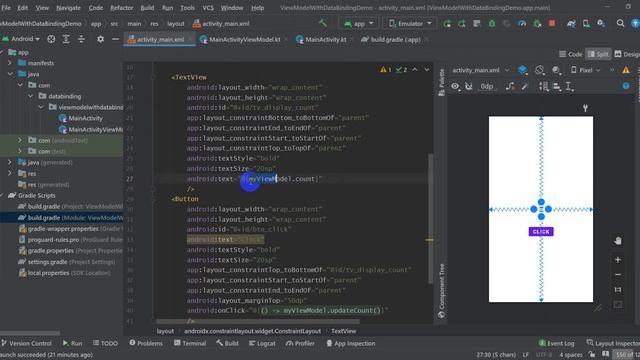This screenshot has width=640, height=360.
Task: Click the Pan hand tool icon
Action: coord(618,241)
